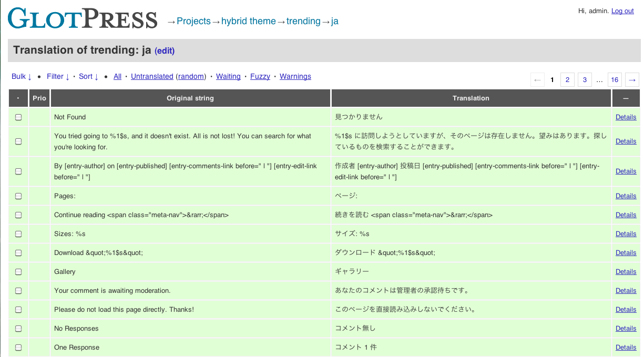Click the translation 'このページを直接読み込みしないでください。'
This screenshot has width=644, height=357.
(405, 310)
